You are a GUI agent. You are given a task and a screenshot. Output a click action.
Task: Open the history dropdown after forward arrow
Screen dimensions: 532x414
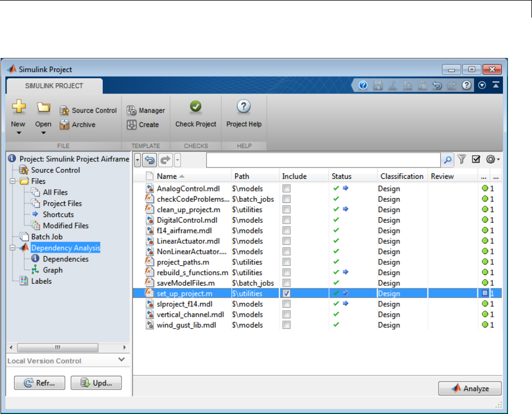click(x=178, y=160)
